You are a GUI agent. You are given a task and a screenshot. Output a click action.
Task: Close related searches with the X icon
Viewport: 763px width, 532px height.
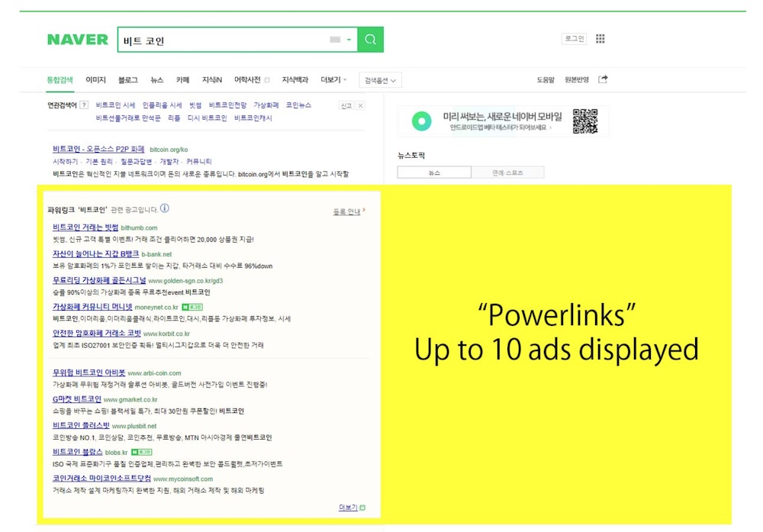[x=361, y=105]
